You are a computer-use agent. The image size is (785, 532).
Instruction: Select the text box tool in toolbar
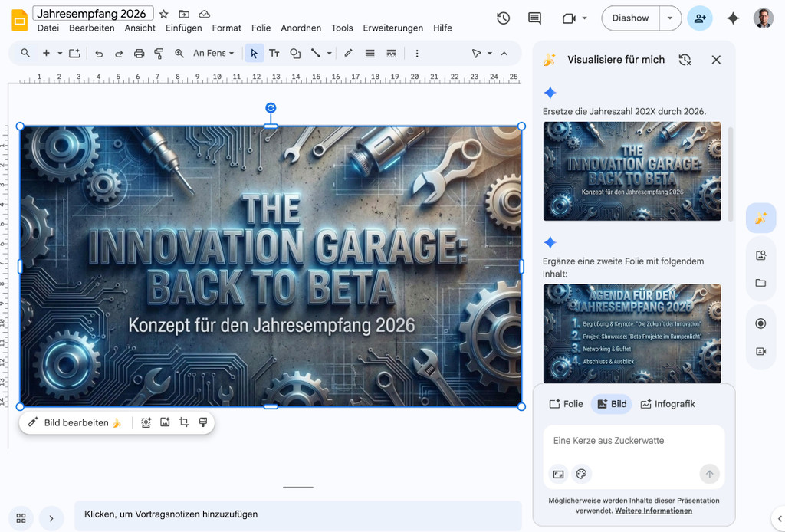pyautogui.click(x=274, y=54)
